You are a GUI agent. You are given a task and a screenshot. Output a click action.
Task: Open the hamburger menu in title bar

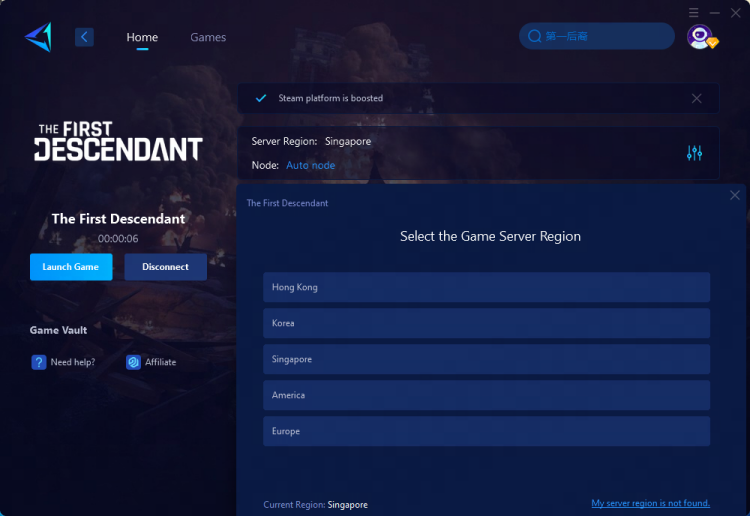coord(694,12)
